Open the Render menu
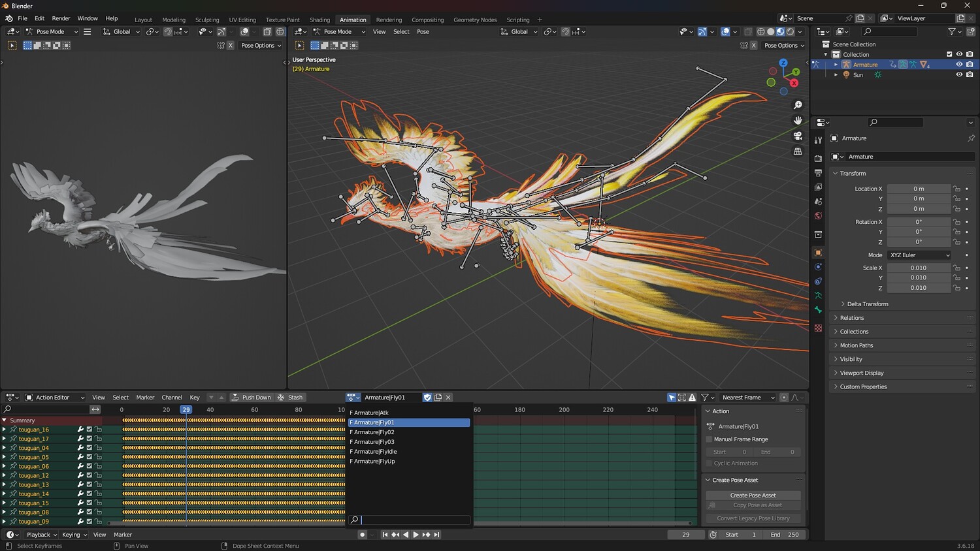980x551 pixels. pyautogui.click(x=61, y=18)
